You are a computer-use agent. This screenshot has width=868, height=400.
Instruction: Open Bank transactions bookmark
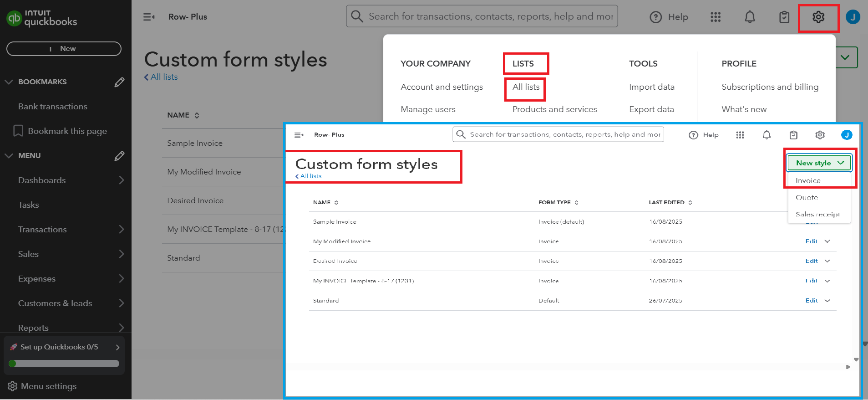53,107
